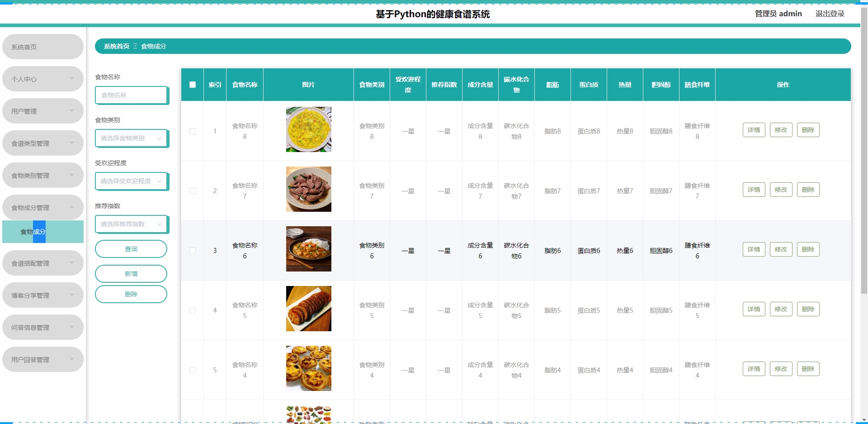Open the curry rice picture of 食物名称6

click(309, 249)
